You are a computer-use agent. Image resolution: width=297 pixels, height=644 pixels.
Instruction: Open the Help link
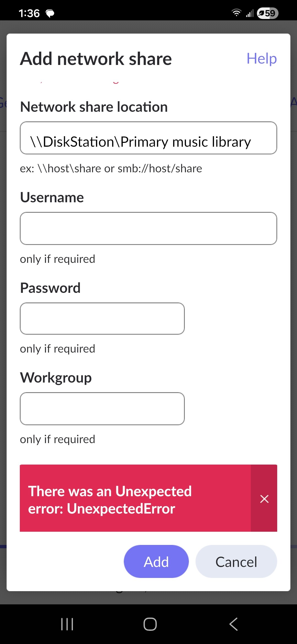(261, 59)
